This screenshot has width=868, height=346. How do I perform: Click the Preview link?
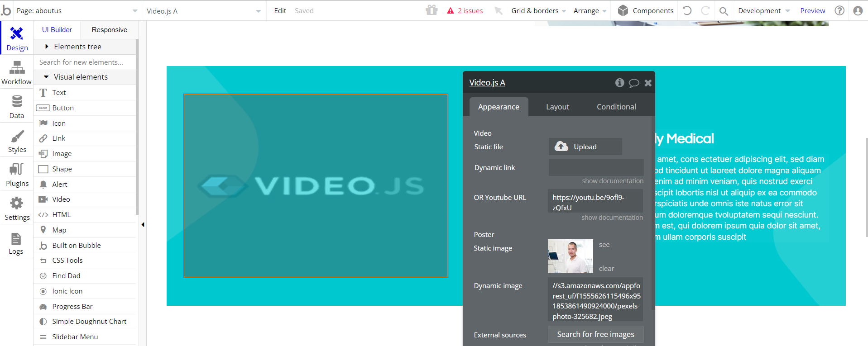812,11
